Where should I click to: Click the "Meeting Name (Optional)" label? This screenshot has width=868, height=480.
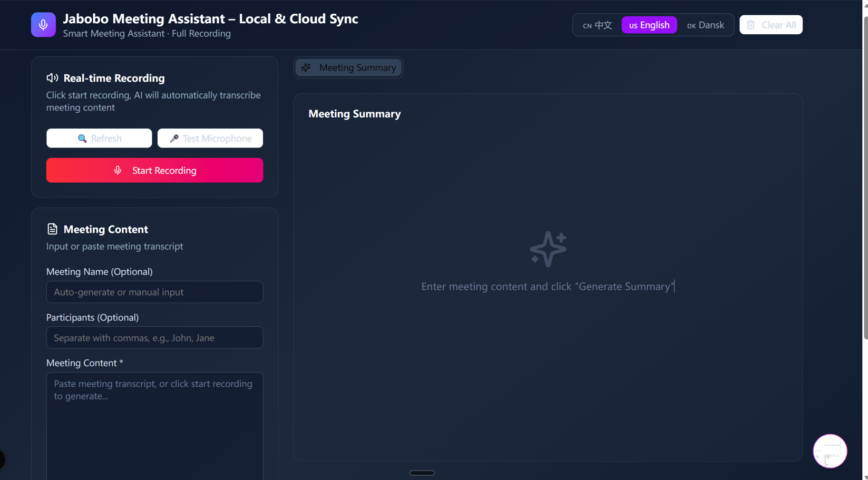click(x=100, y=272)
